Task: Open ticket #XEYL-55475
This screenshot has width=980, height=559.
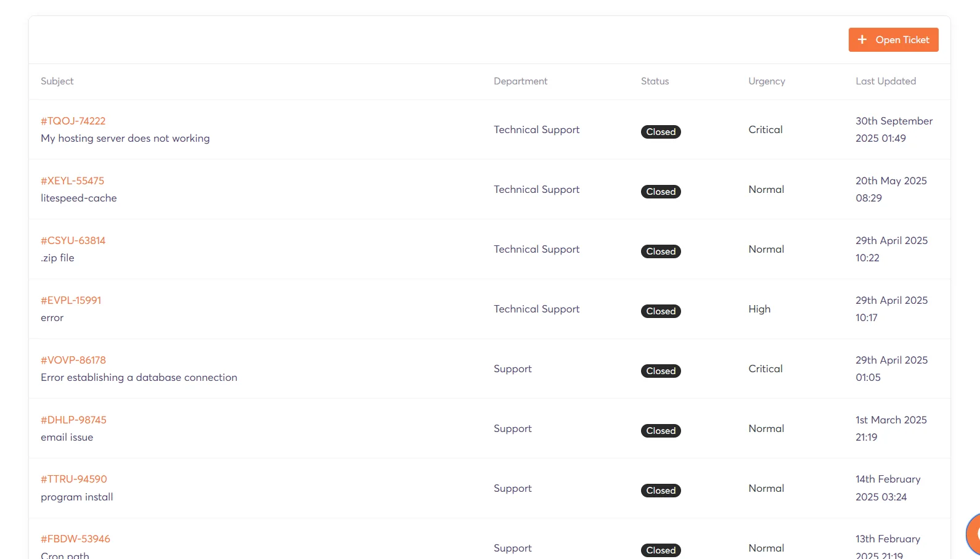Action: click(x=73, y=181)
